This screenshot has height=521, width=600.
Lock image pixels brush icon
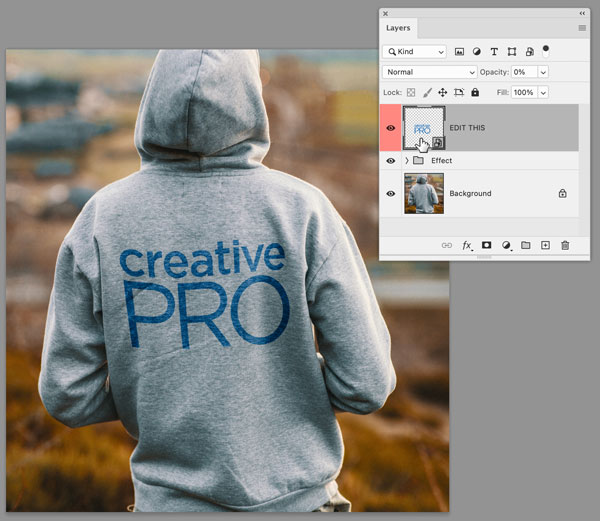pos(427,92)
